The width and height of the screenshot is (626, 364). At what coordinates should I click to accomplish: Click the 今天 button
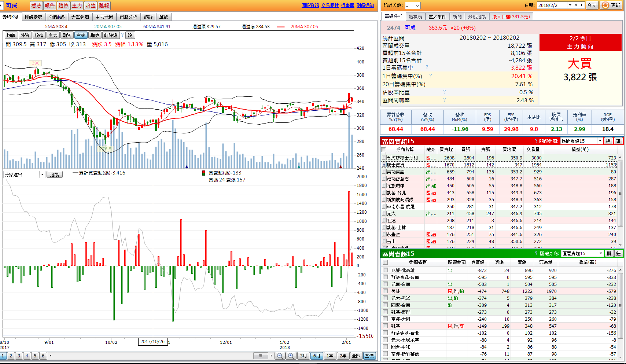point(592,5)
